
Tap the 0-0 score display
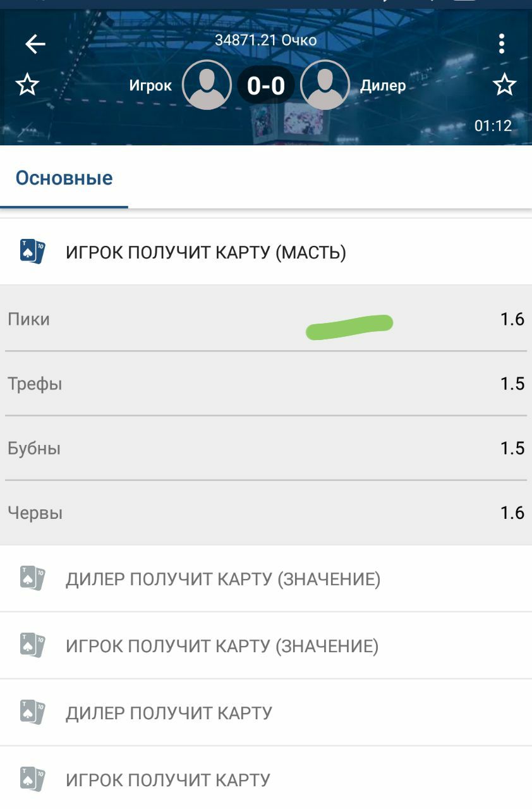point(266,85)
